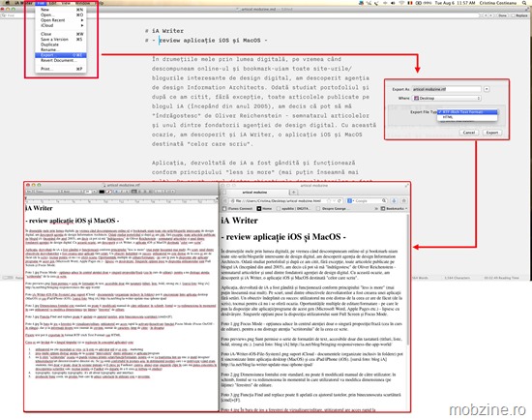Click the Export As filename field
This screenshot has height=420, width=532.
447,89
